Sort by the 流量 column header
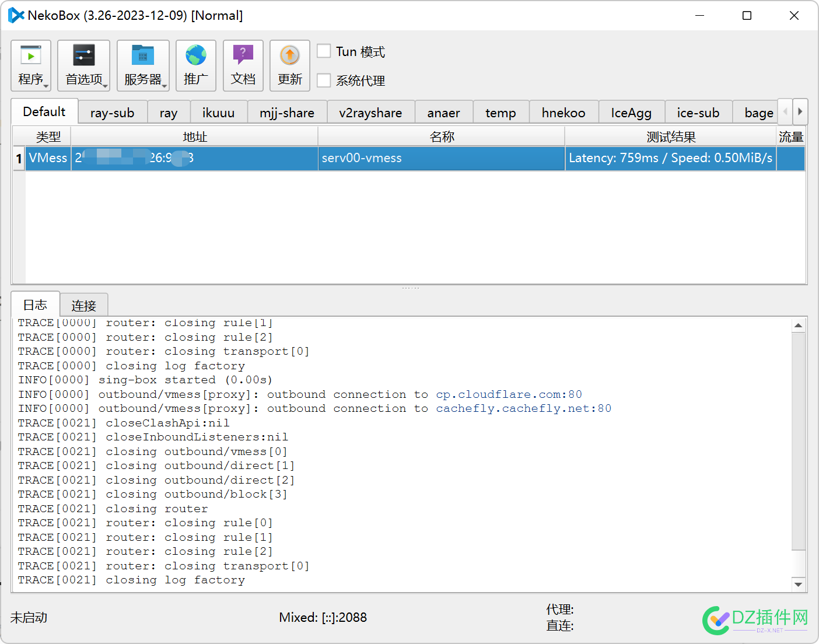Viewport: 819px width, 644px height. click(791, 136)
